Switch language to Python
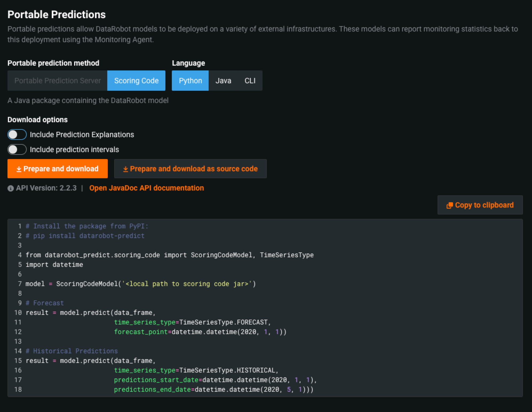The width and height of the screenshot is (532, 412). click(x=190, y=81)
